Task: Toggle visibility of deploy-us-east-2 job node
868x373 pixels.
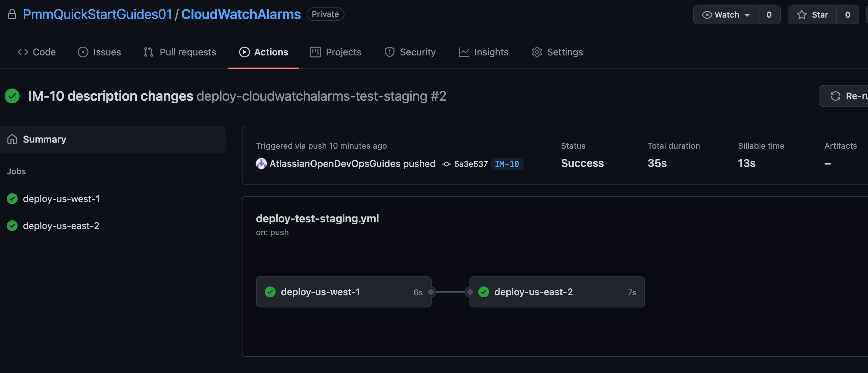Action: click(x=556, y=292)
